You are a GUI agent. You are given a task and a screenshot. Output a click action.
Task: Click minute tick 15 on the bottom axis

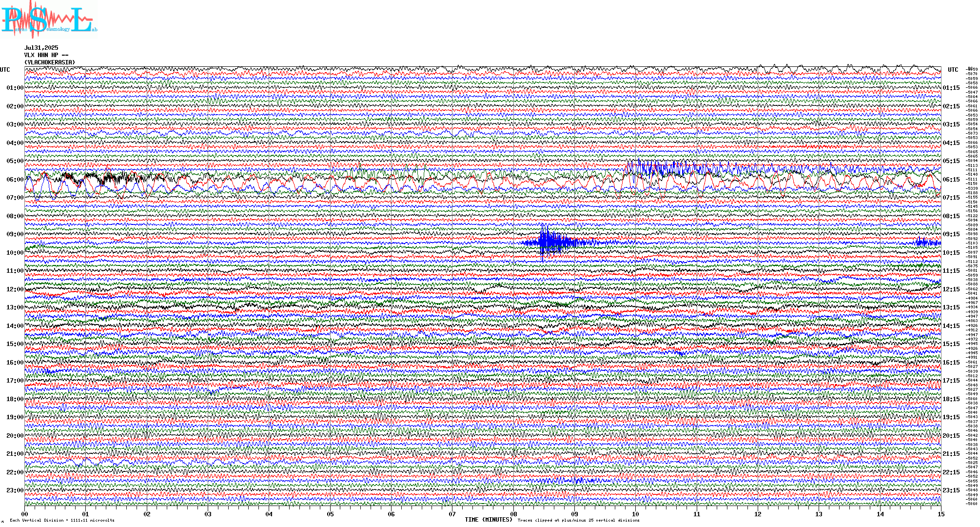[941, 514]
